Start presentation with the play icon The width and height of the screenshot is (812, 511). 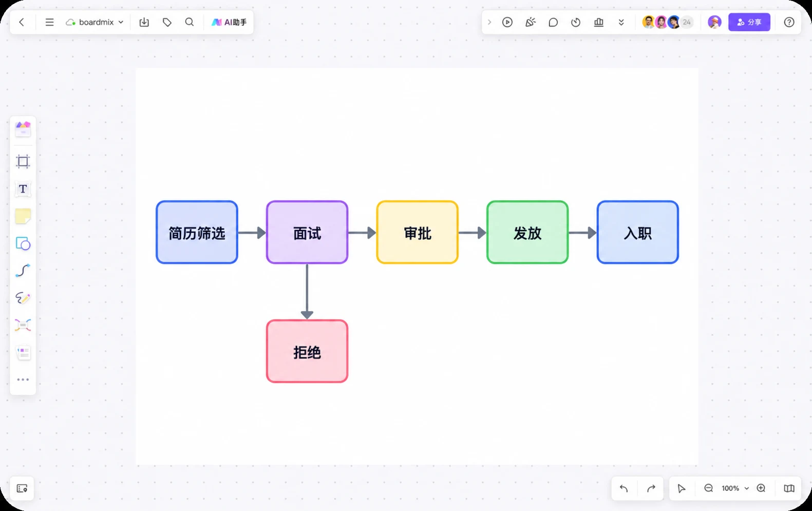507,22
